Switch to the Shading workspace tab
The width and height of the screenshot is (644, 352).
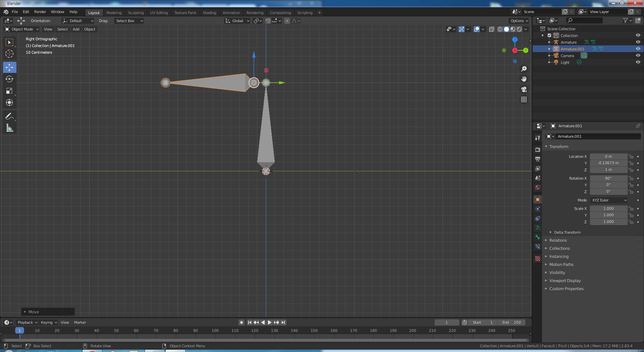[209, 13]
